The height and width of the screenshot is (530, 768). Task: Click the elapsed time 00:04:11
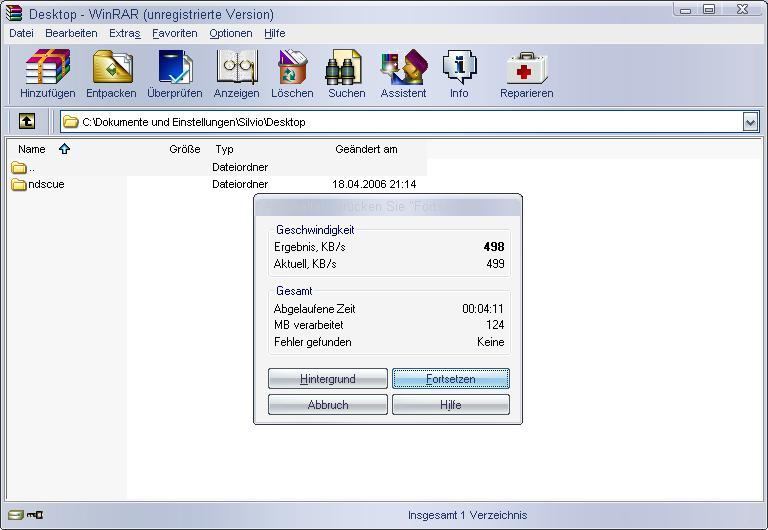click(x=483, y=309)
